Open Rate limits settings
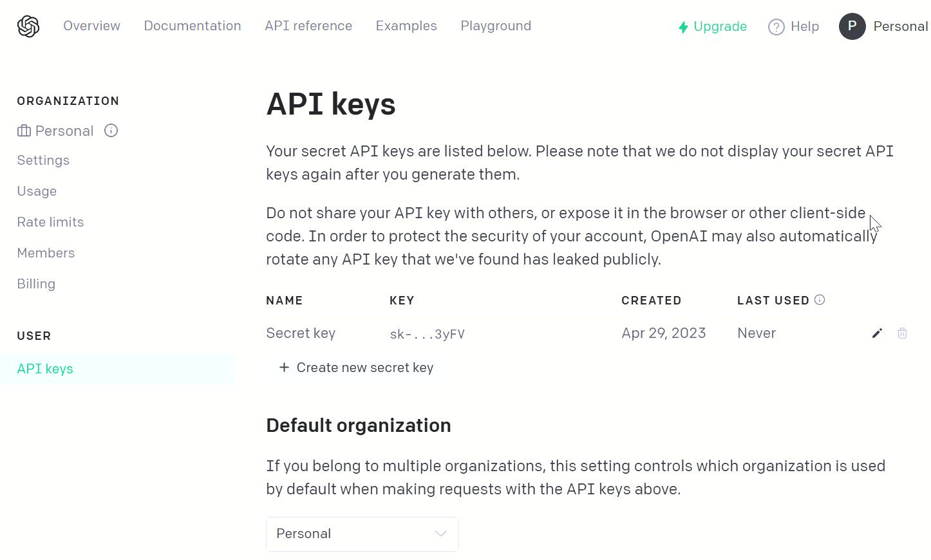Image resolution: width=931 pixels, height=560 pixels. 50,222
